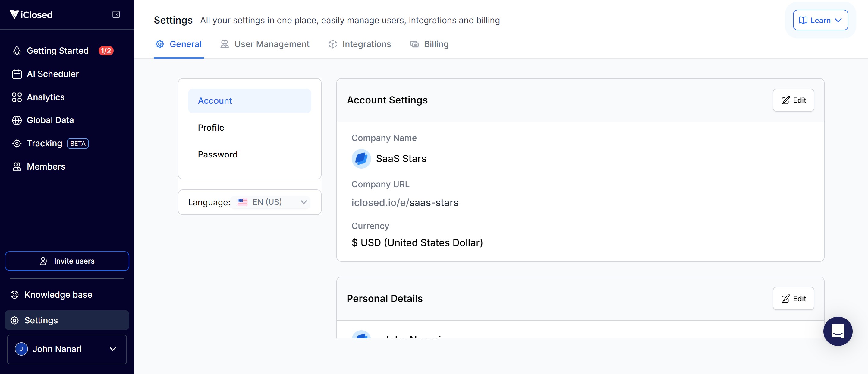
Task: Open Getting Started checklist
Action: tap(58, 51)
